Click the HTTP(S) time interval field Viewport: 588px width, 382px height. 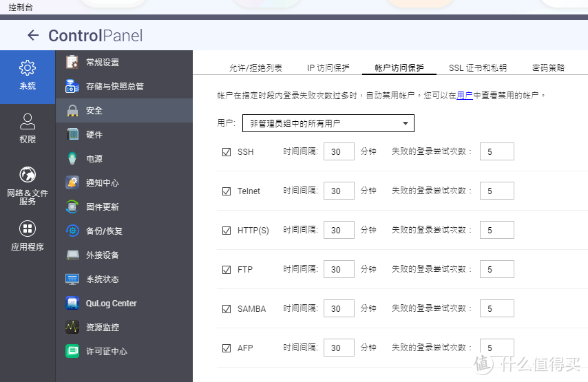coord(339,230)
